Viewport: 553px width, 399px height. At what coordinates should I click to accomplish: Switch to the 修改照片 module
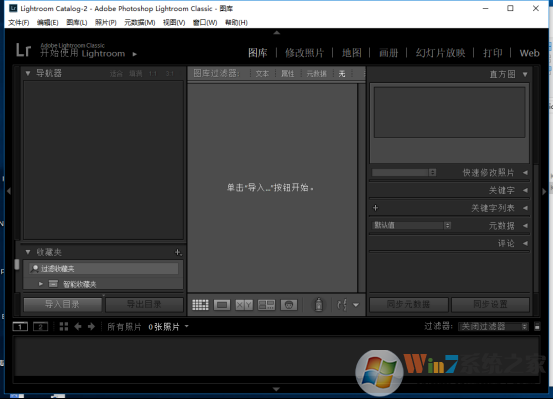[x=304, y=53]
